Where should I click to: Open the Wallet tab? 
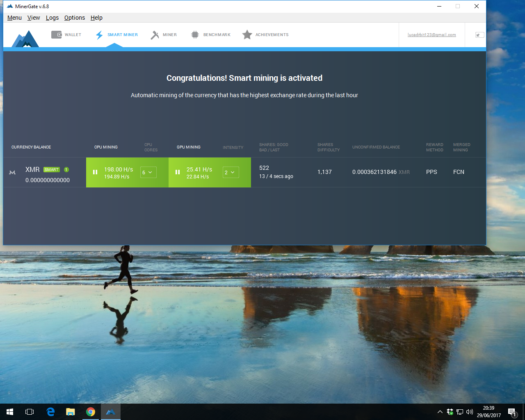(x=66, y=35)
